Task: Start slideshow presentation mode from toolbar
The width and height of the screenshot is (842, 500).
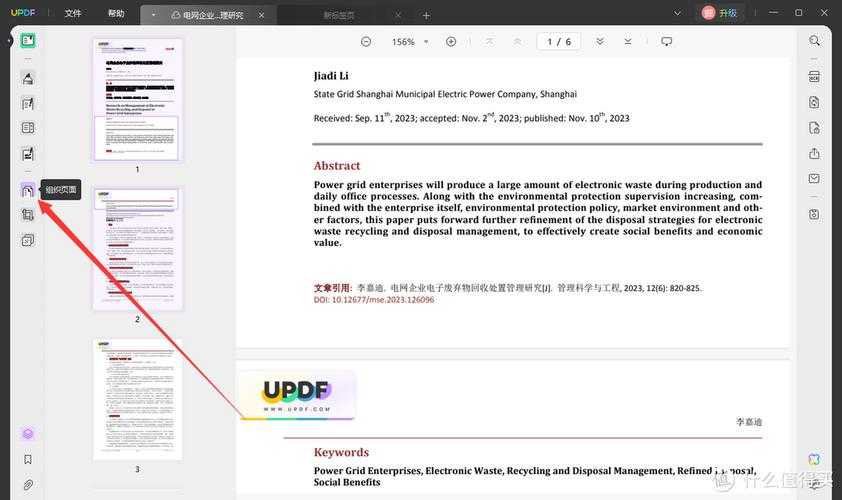Action: pos(667,41)
